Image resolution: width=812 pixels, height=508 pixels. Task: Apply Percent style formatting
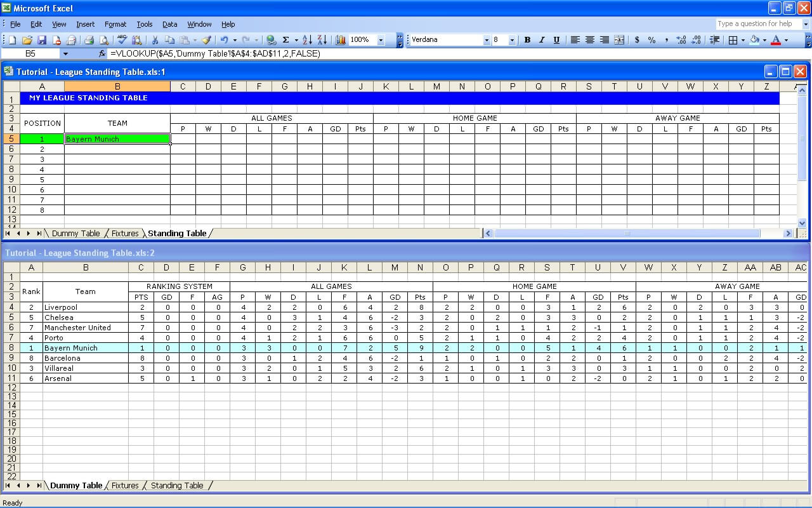click(652, 40)
